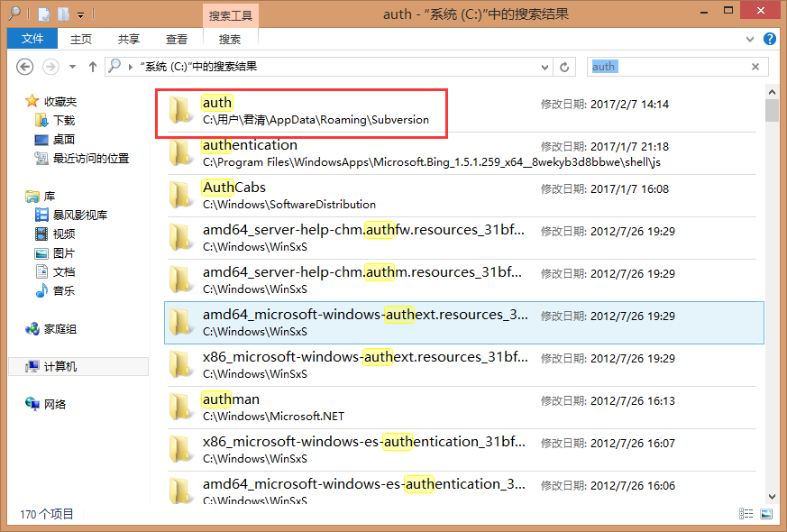Click the scrollbar down arrow
The width and height of the screenshot is (787, 532).
tap(772, 497)
